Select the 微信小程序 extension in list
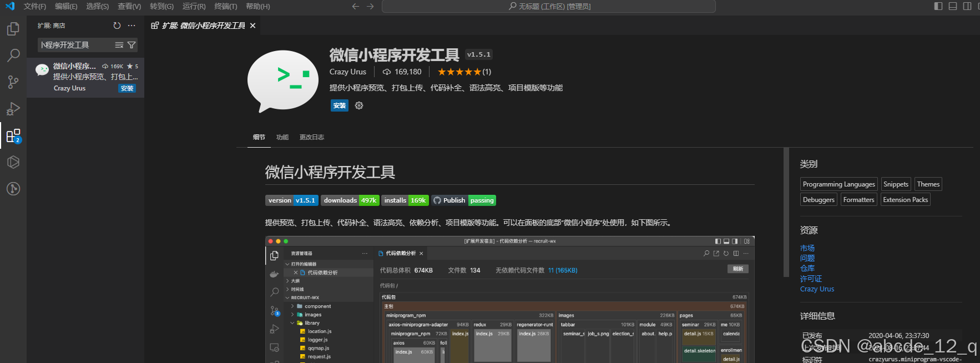 (85, 78)
